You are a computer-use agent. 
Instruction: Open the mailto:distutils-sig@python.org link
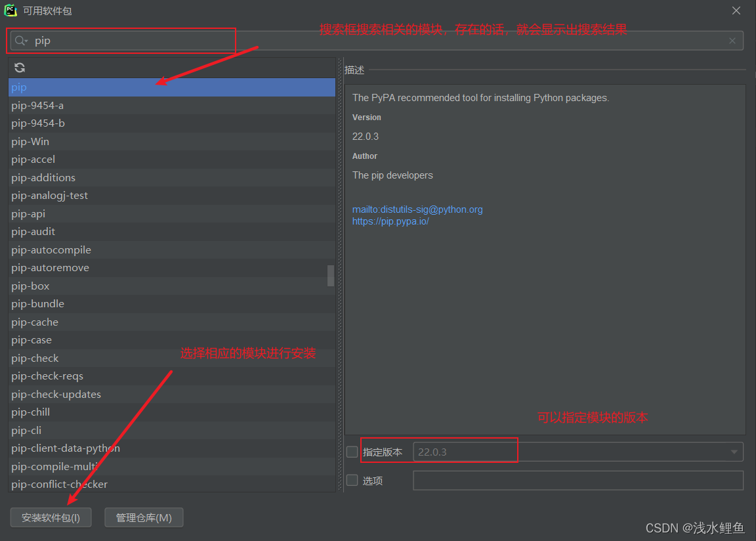[x=417, y=209]
